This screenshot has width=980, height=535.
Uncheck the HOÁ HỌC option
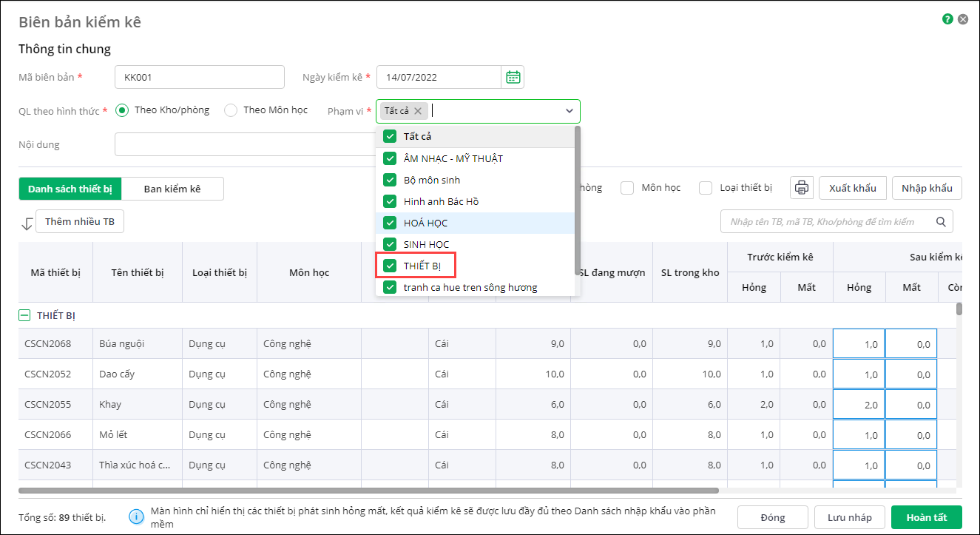point(390,223)
